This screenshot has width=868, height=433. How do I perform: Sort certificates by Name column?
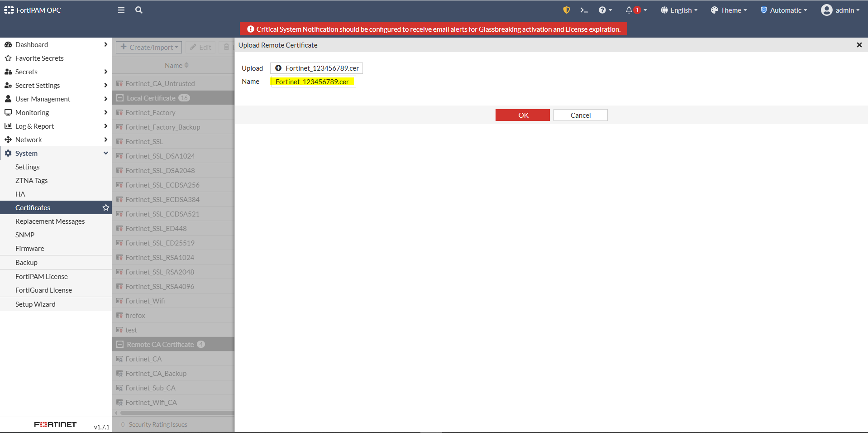[176, 65]
